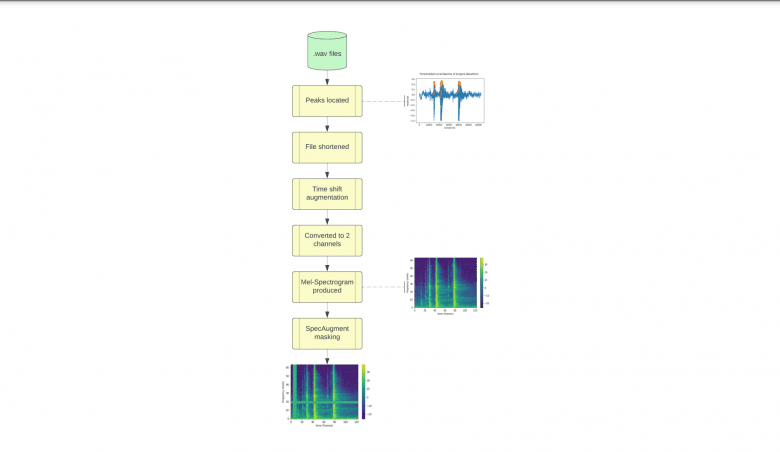Screen dimensions: 780x452
Task: Select the SpecAugment masking box
Action: pos(327,332)
